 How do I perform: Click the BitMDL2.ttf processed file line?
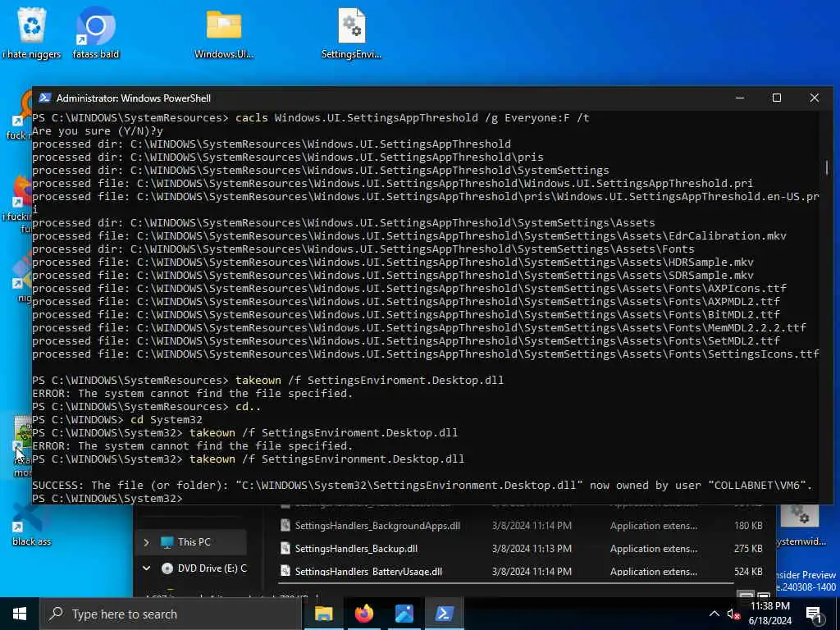406,314
